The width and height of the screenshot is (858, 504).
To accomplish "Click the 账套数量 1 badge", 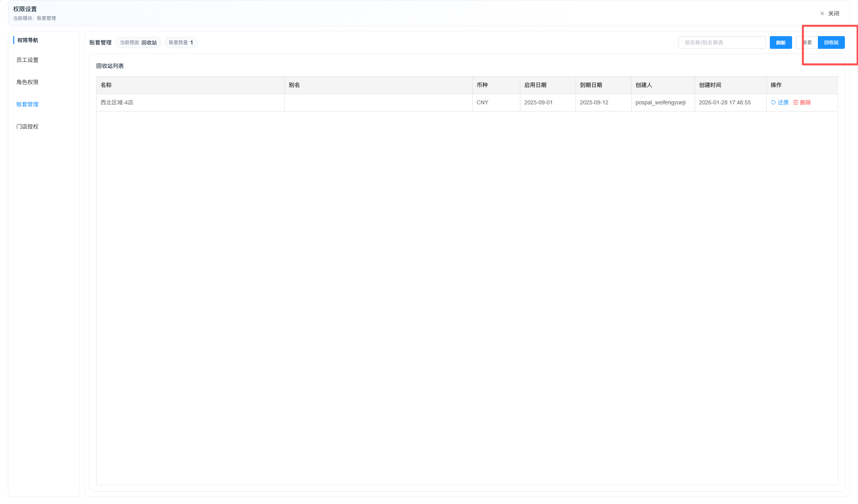I will point(181,42).
